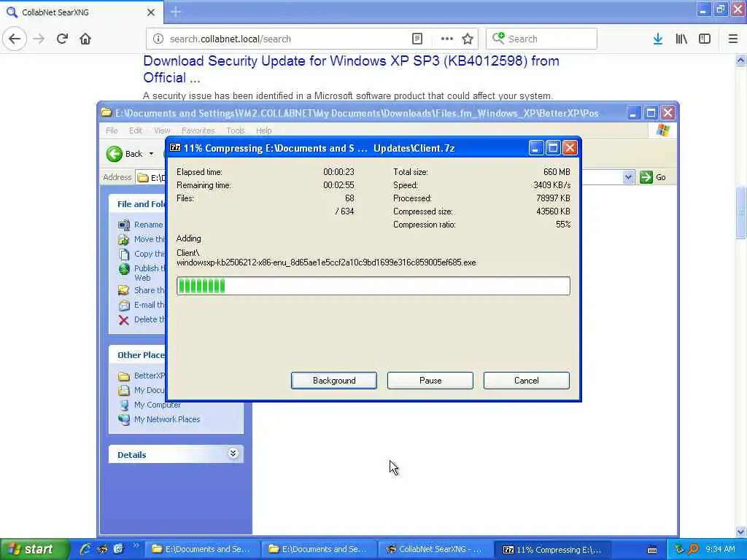Image resolution: width=747 pixels, height=560 pixels.
Task: Click the Share this folder icon
Action: 124,290
